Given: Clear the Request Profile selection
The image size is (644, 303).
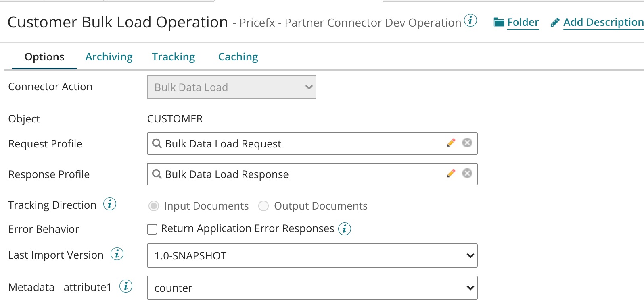Looking at the screenshot, I should pyautogui.click(x=467, y=143).
